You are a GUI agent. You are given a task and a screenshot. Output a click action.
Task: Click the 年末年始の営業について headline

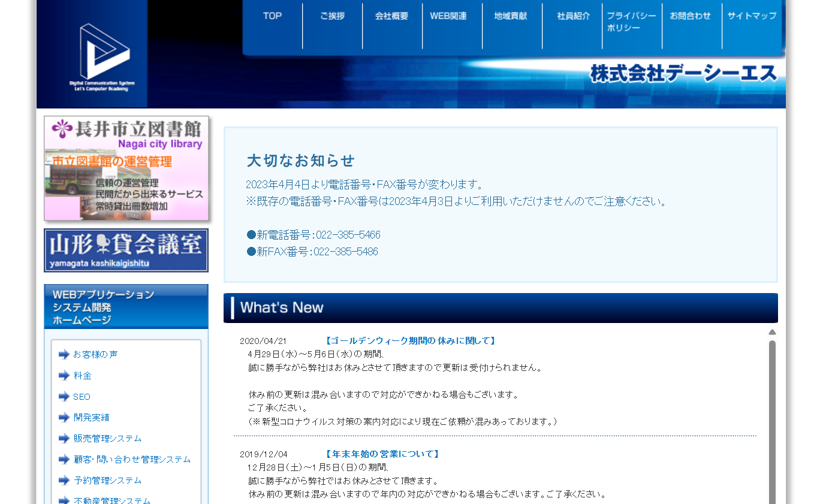[x=382, y=454]
